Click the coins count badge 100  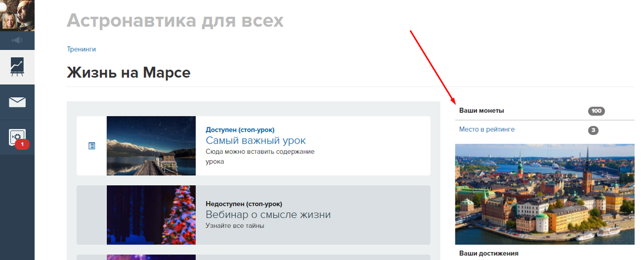(596, 111)
